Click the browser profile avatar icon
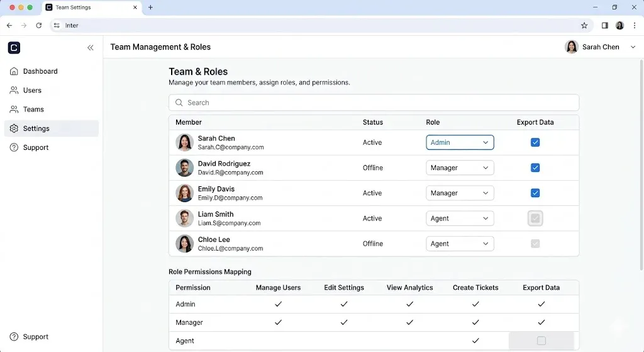 pos(619,25)
